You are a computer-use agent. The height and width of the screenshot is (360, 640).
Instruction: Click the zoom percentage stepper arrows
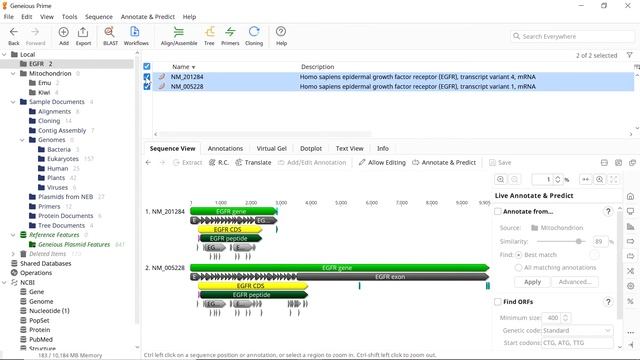coord(558,179)
